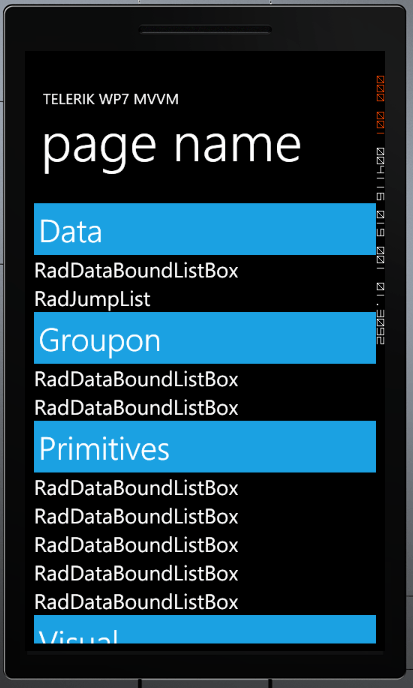Select third RadDataBoundListBox under Primitives
413x688 pixels.
pyautogui.click(x=136, y=545)
